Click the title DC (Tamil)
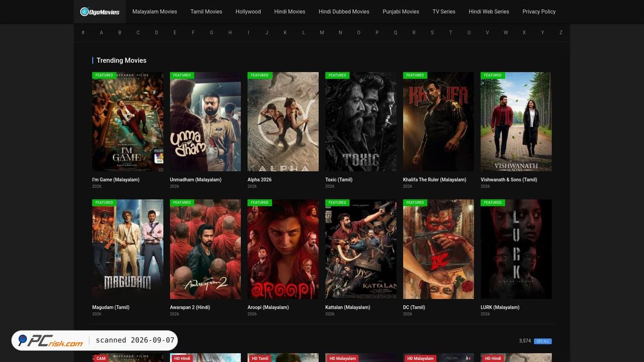 coord(414,308)
